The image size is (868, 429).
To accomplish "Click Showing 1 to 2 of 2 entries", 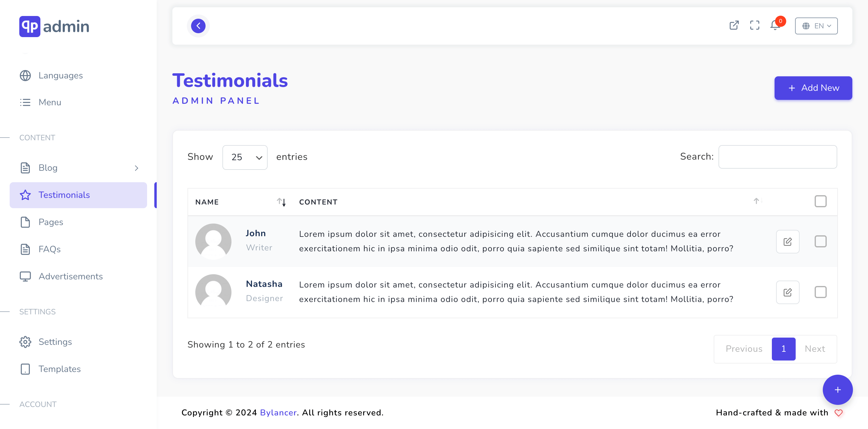I will tap(246, 344).
